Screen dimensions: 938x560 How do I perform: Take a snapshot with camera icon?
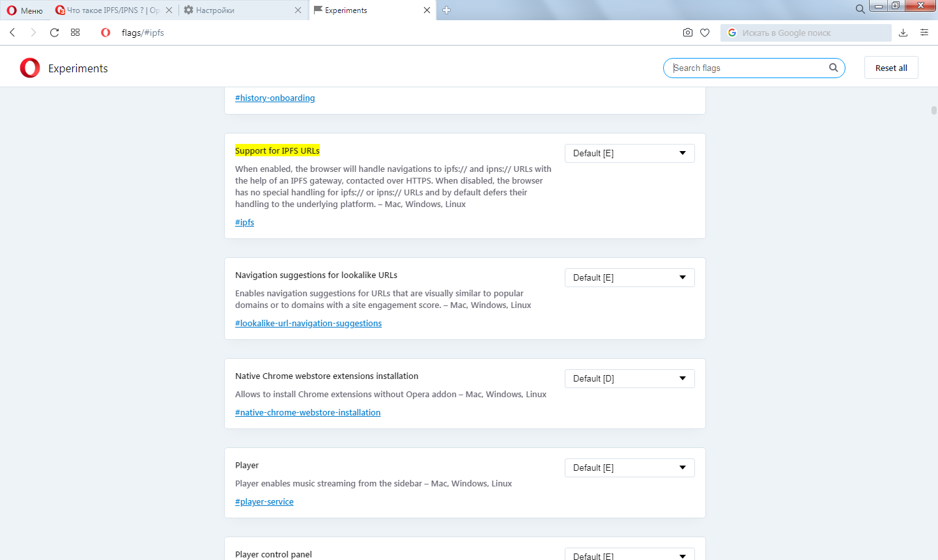pyautogui.click(x=688, y=33)
